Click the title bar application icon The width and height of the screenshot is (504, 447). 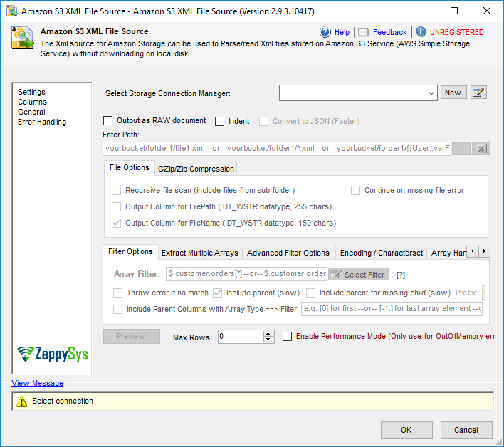pos(12,11)
